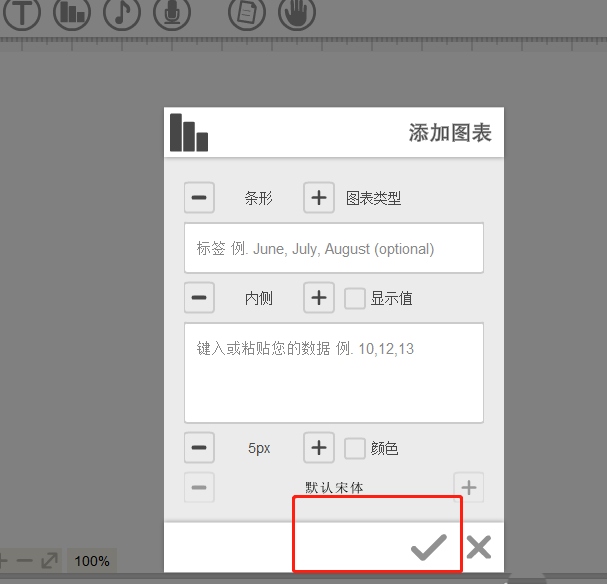
Task: Click the 标签 labels input field
Action: 334,248
